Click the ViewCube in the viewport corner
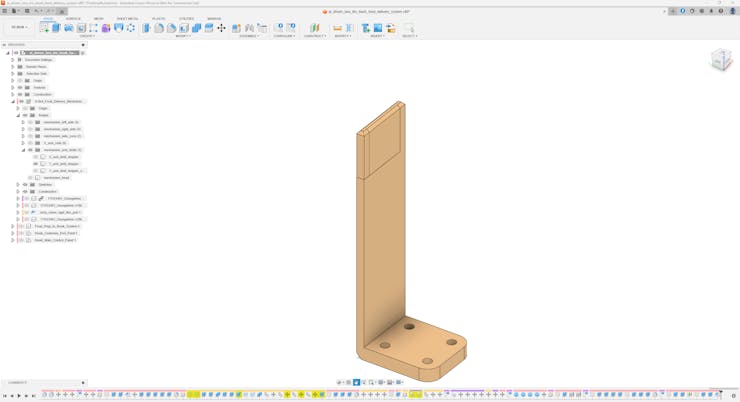 [x=721, y=61]
